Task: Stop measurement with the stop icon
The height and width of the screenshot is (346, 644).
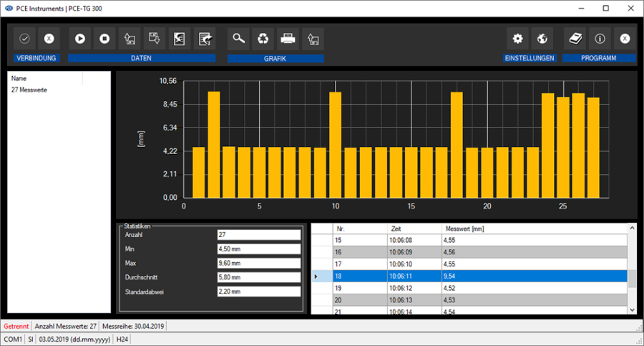Action: (x=104, y=39)
